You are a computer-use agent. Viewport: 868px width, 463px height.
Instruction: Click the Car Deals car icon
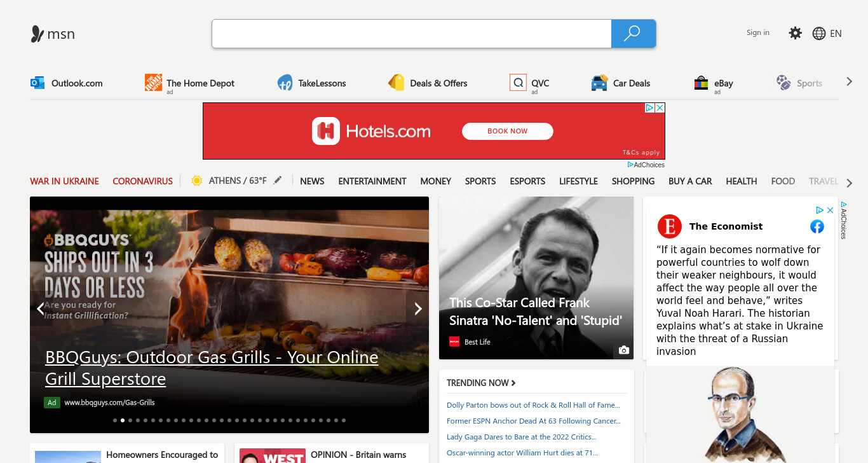tap(599, 83)
